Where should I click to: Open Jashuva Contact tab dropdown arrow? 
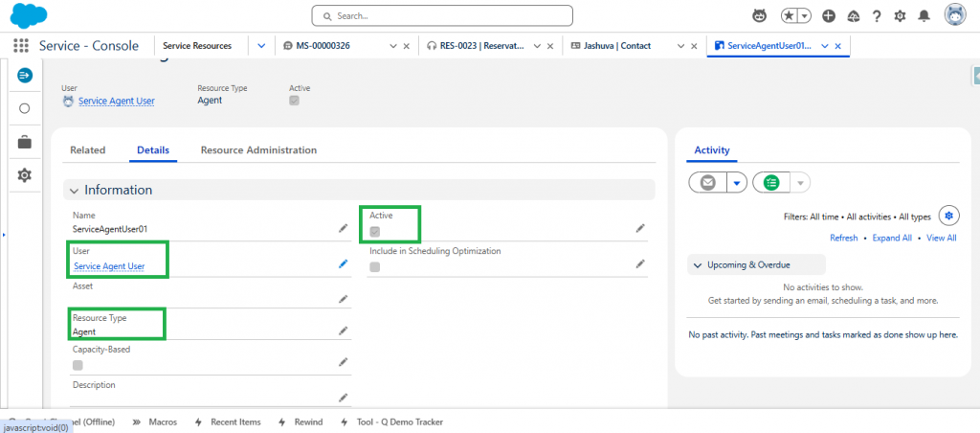681,46
